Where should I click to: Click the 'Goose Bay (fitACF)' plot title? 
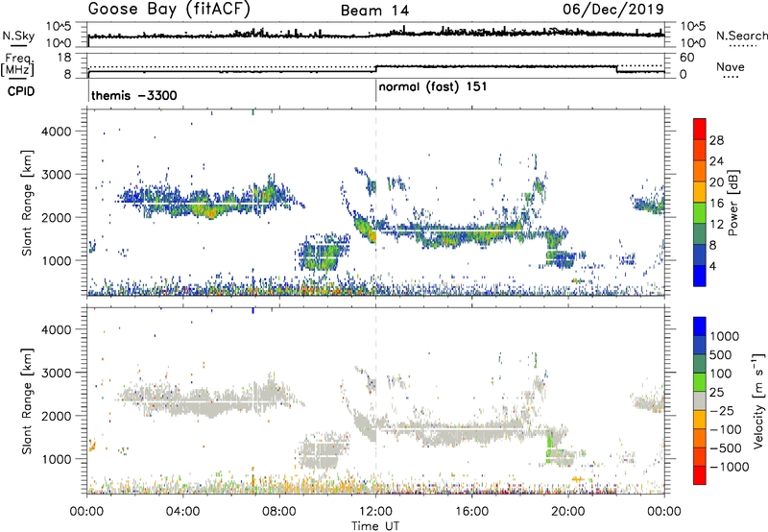click(169, 10)
